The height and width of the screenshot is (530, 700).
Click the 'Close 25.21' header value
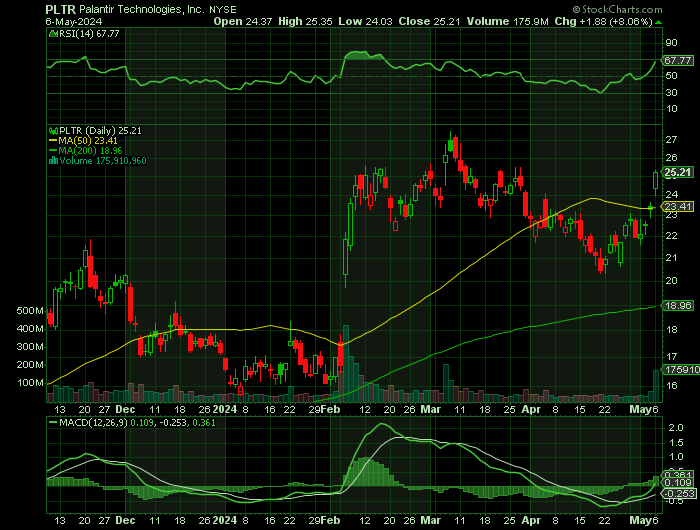(x=429, y=21)
